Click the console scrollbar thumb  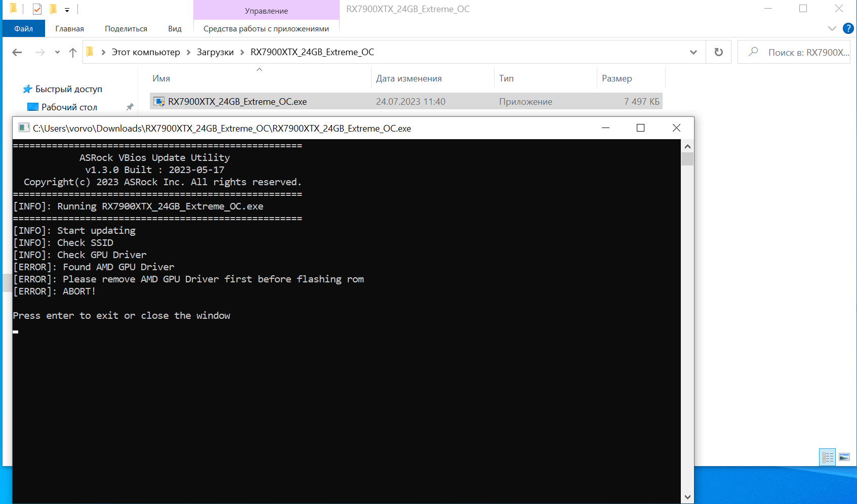(687, 159)
